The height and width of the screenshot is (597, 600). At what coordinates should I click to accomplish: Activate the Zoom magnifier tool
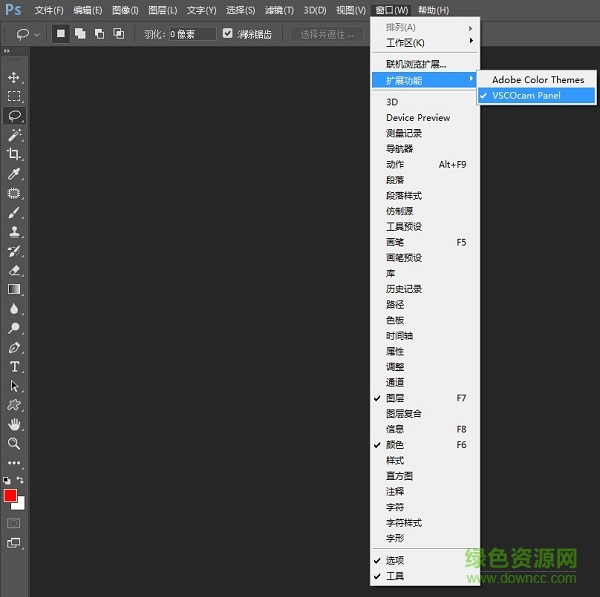point(14,443)
